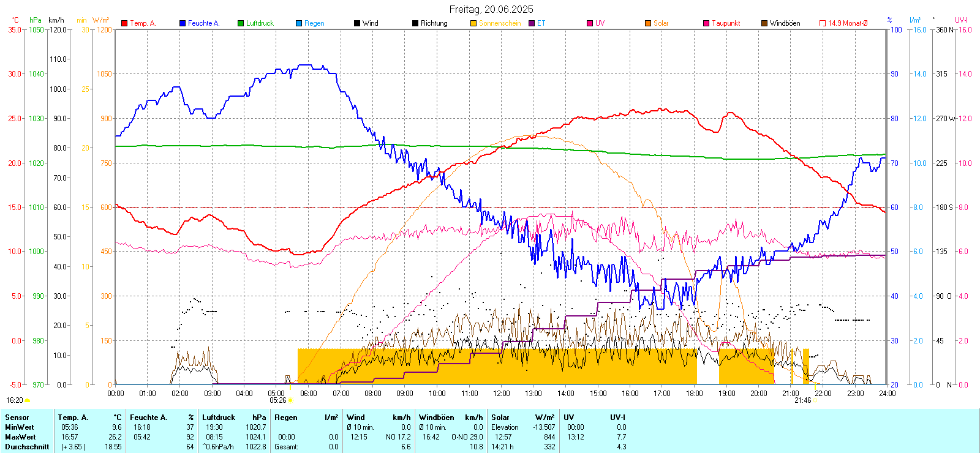Toggle the black Richtung legend box
This screenshot has width=980, height=453.
415,23
